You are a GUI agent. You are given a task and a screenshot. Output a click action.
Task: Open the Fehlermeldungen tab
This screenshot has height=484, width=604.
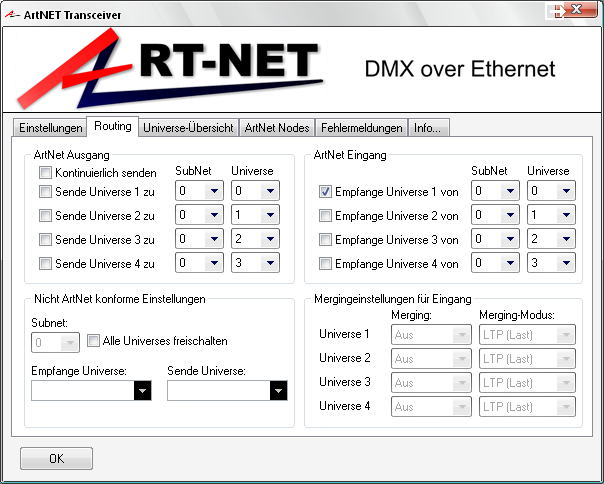pyautogui.click(x=361, y=128)
